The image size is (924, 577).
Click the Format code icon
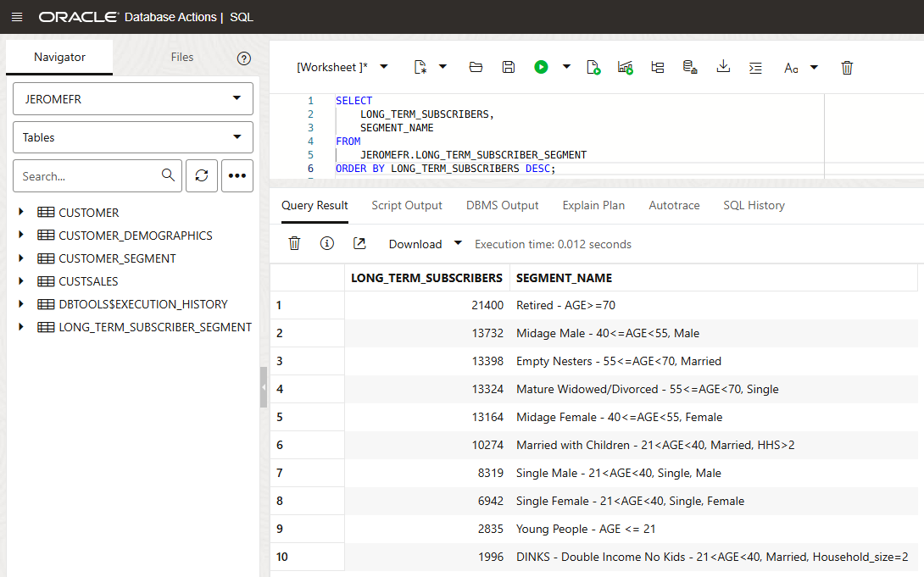click(756, 67)
